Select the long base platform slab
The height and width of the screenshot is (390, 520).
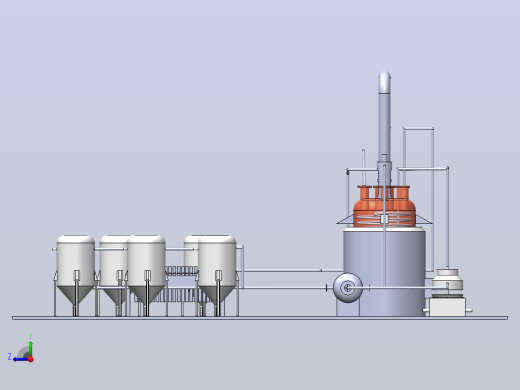(260, 318)
